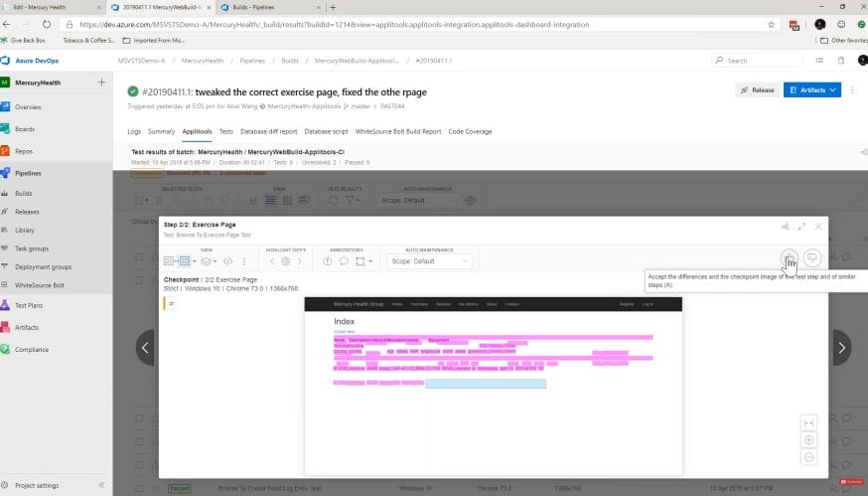Click the code brackets root-cause icon
The height and width of the screenshot is (496, 868).
pos(228,261)
